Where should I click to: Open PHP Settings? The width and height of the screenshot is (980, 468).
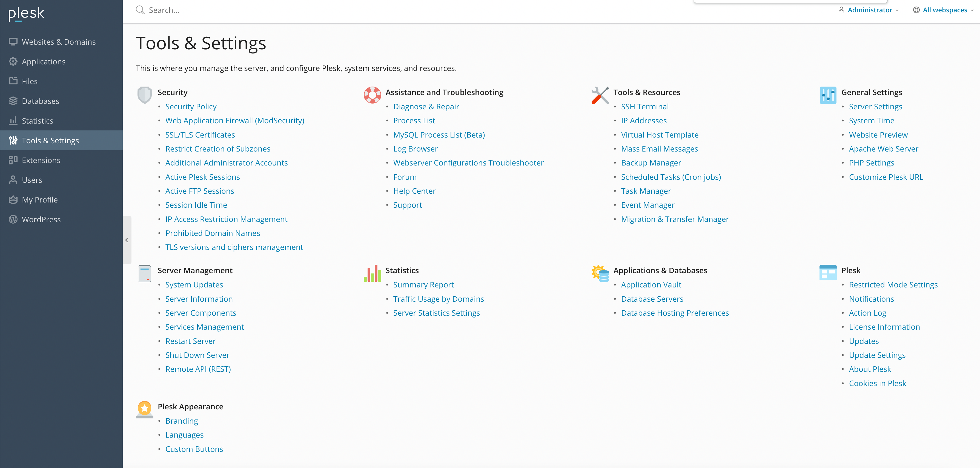[x=871, y=163]
